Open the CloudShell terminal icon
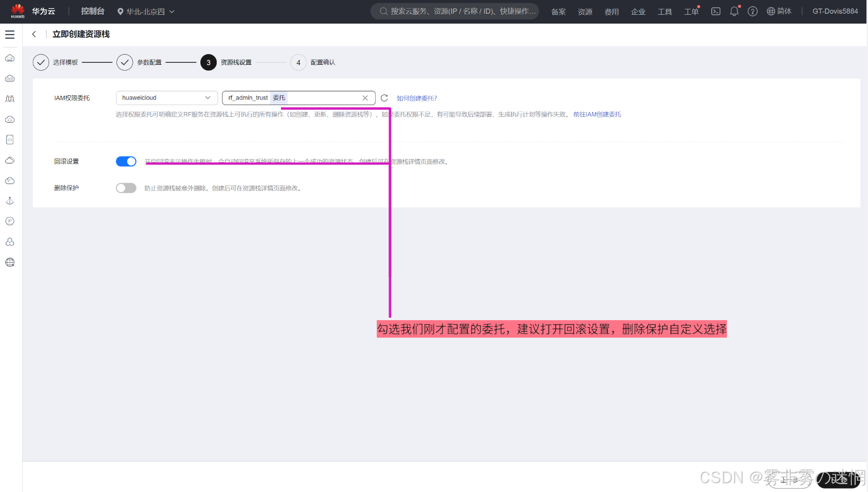This screenshot has width=868, height=492. tap(716, 11)
